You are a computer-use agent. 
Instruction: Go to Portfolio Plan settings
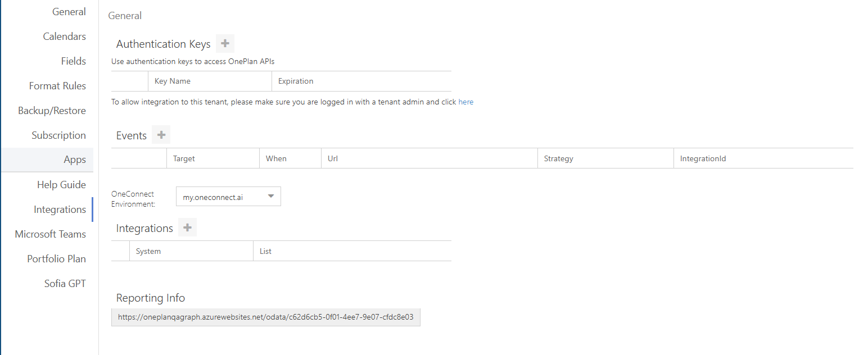coord(56,259)
